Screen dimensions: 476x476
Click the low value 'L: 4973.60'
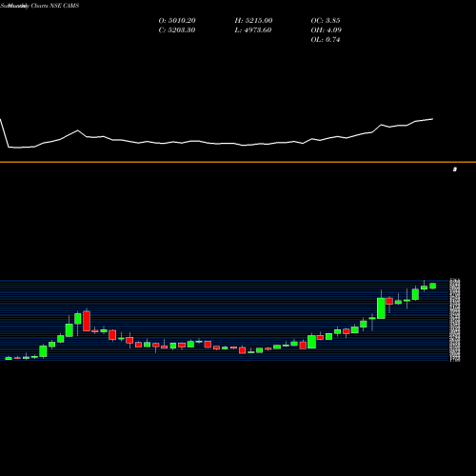(x=253, y=30)
